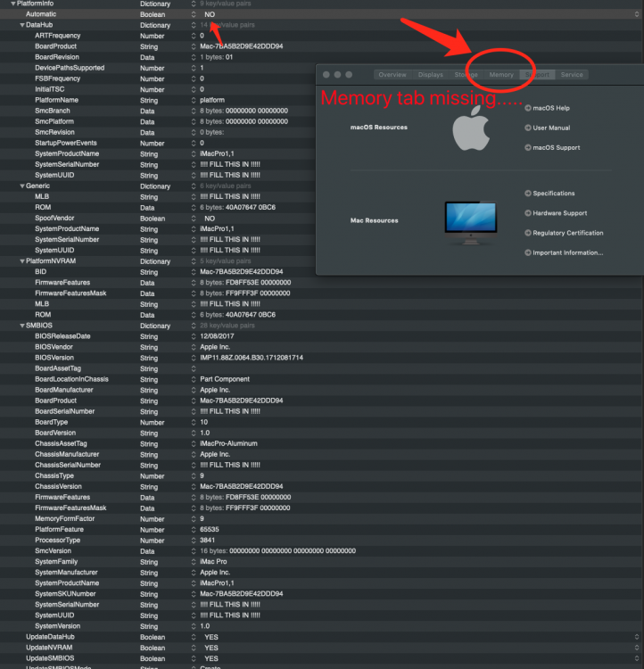The image size is (644, 669).
Task: Select the SystemVersion value 1.0
Action: [205, 626]
